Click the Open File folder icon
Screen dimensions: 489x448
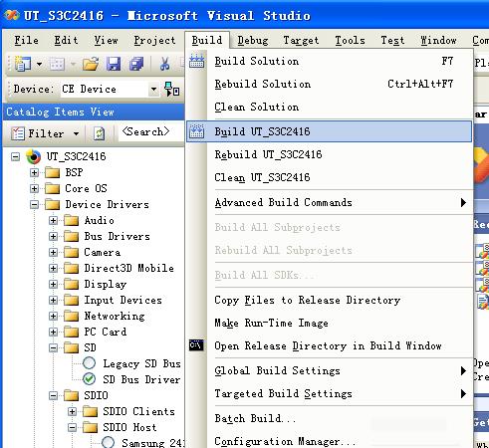coord(91,64)
